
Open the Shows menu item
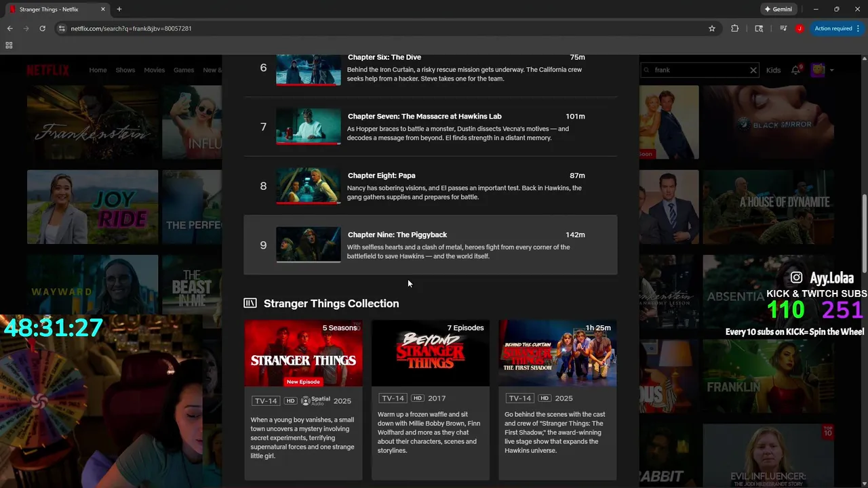tap(125, 70)
